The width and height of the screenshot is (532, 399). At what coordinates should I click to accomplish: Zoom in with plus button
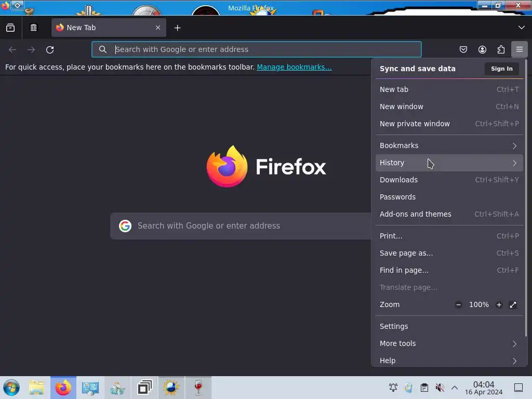tap(499, 304)
